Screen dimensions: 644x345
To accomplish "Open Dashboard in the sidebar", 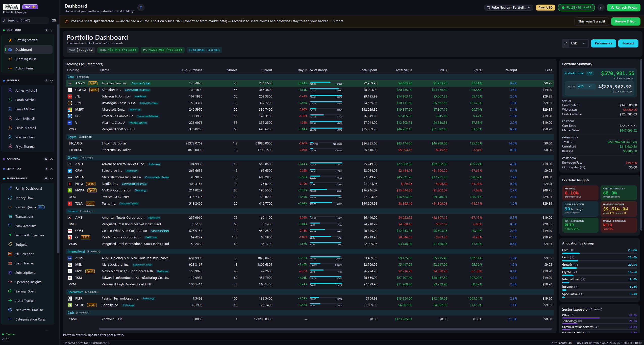I will tap(28, 50).
